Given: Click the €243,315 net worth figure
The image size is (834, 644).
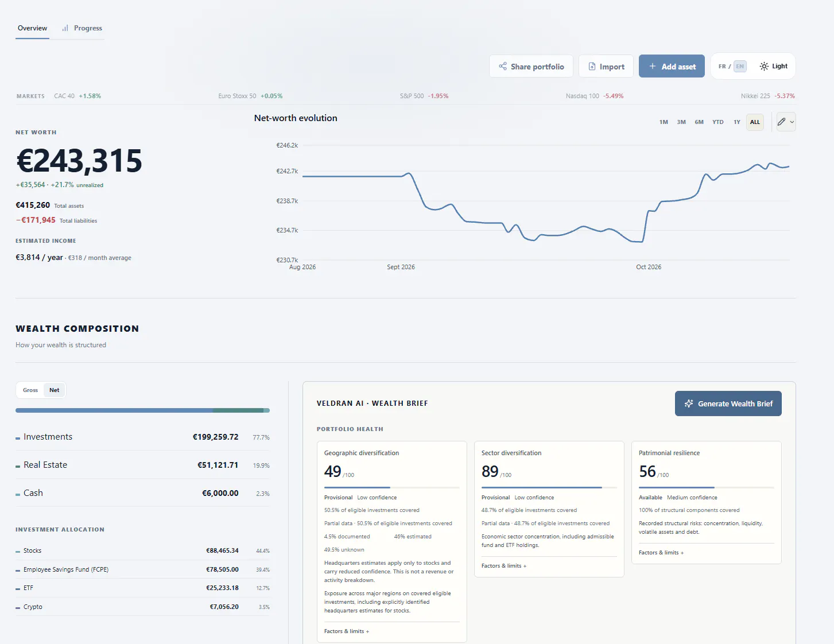Looking at the screenshot, I should pyautogui.click(x=79, y=161).
